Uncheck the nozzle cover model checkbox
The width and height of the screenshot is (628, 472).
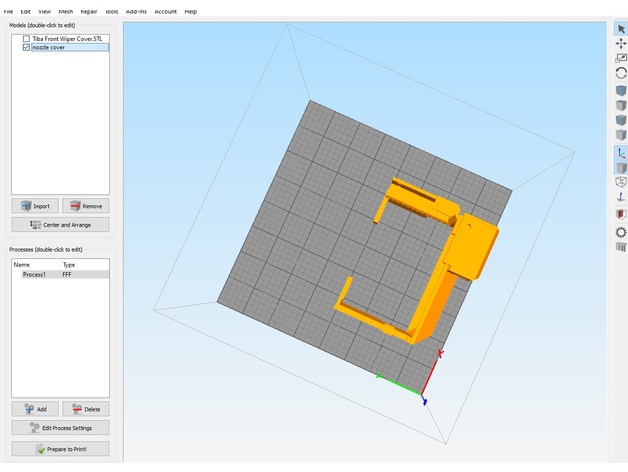[x=27, y=47]
